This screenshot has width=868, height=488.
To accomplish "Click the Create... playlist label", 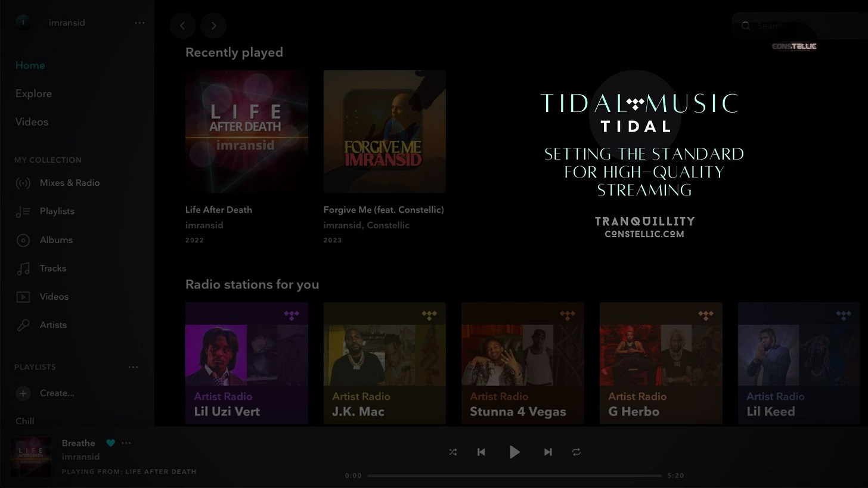I will coord(57,393).
